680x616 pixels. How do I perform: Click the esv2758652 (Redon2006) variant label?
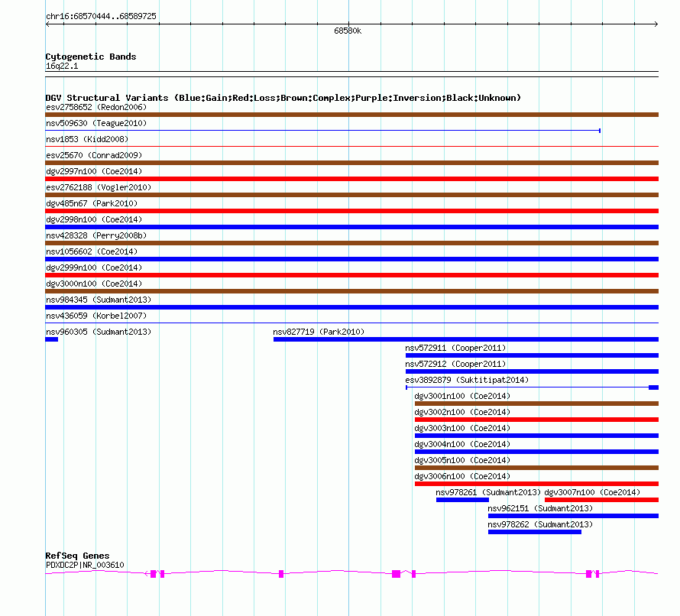tap(96, 107)
